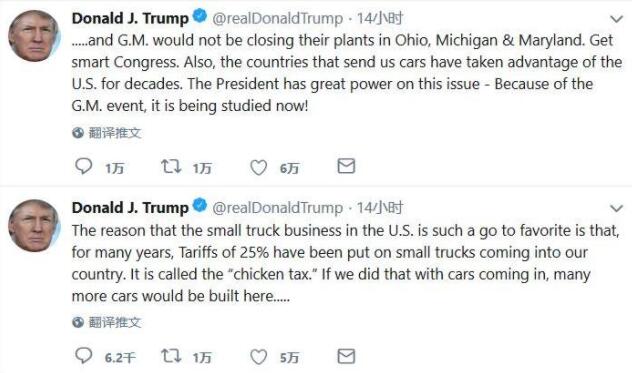Retweet the chicken tax tweet
The width and height of the screenshot is (632, 373).
tap(171, 356)
